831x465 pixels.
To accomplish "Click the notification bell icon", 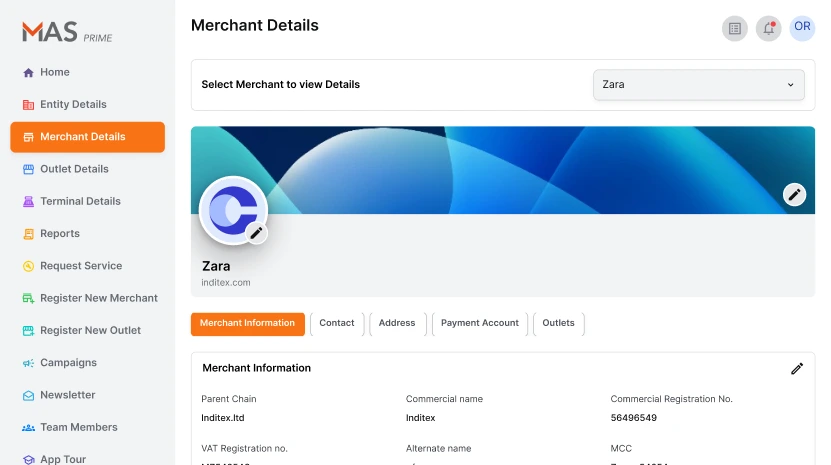I will [768, 28].
